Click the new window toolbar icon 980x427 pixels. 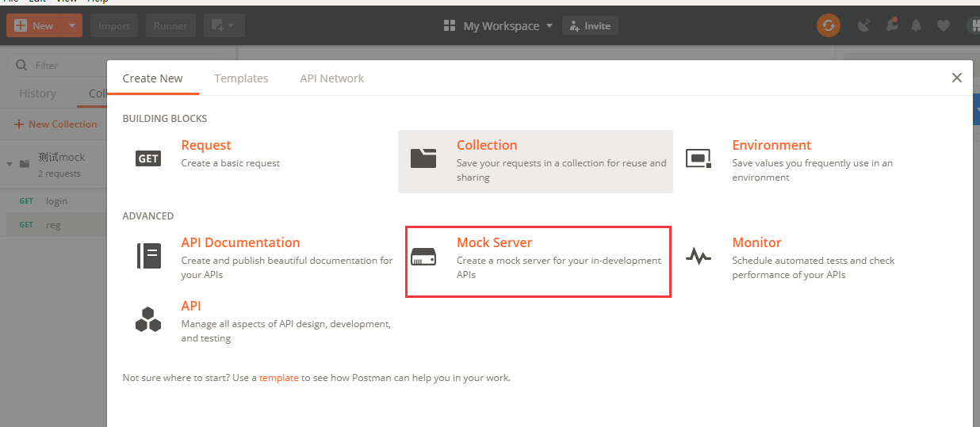224,25
